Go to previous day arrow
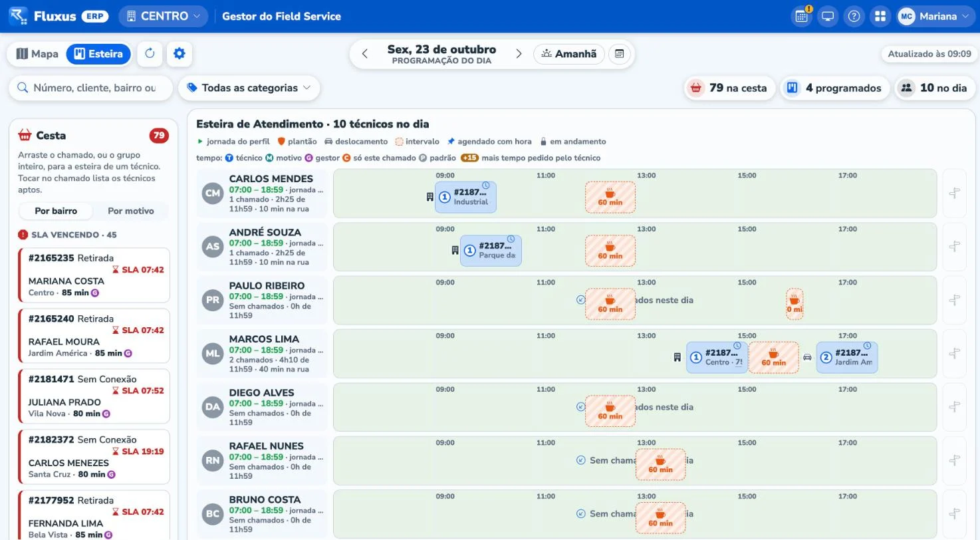980x540 pixels. click(x=364, y=54)
